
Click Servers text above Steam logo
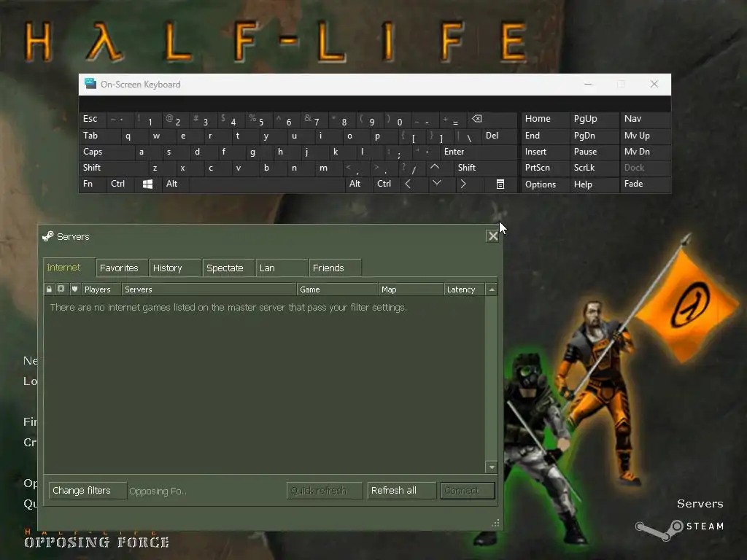pyautogui.click(x=700, y=503)
